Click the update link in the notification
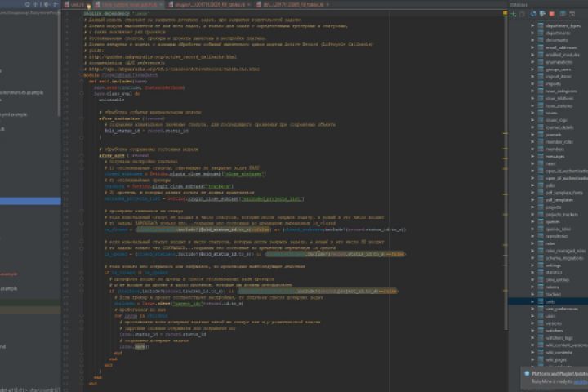588x392 pixels. click(x=581, y=381)
